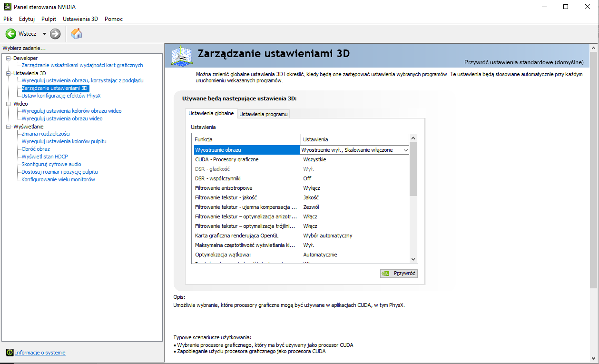599x364 pixels.
Task: Open Wyreguluj ustawienia obrazu wideo
Action: [x=62, y=118]
